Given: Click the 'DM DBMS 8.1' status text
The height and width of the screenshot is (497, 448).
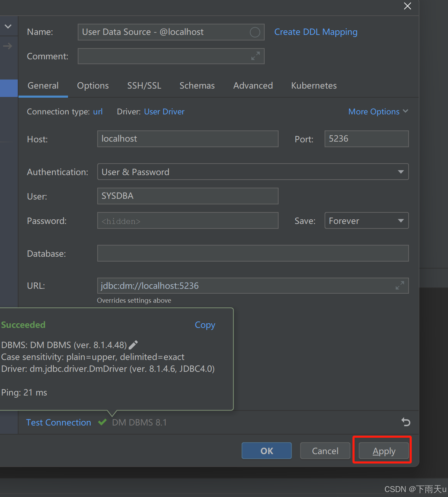Looking at the screenshot, I should [x=139, y=422].
